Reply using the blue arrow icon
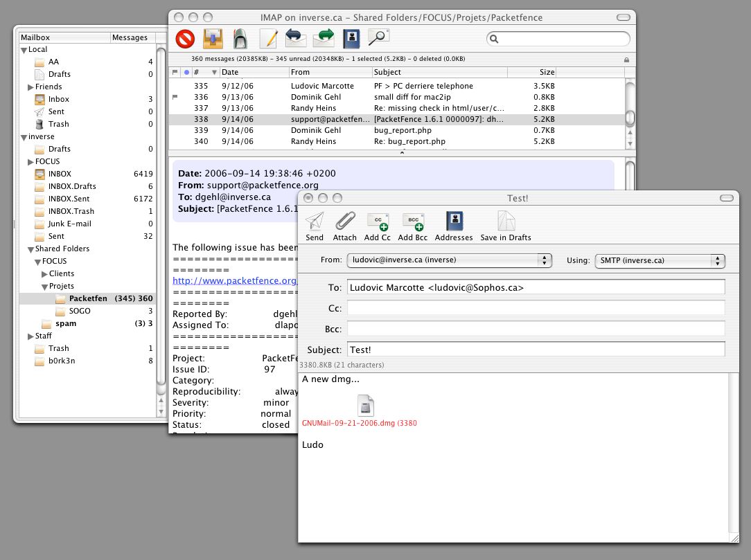 point(296,38)
